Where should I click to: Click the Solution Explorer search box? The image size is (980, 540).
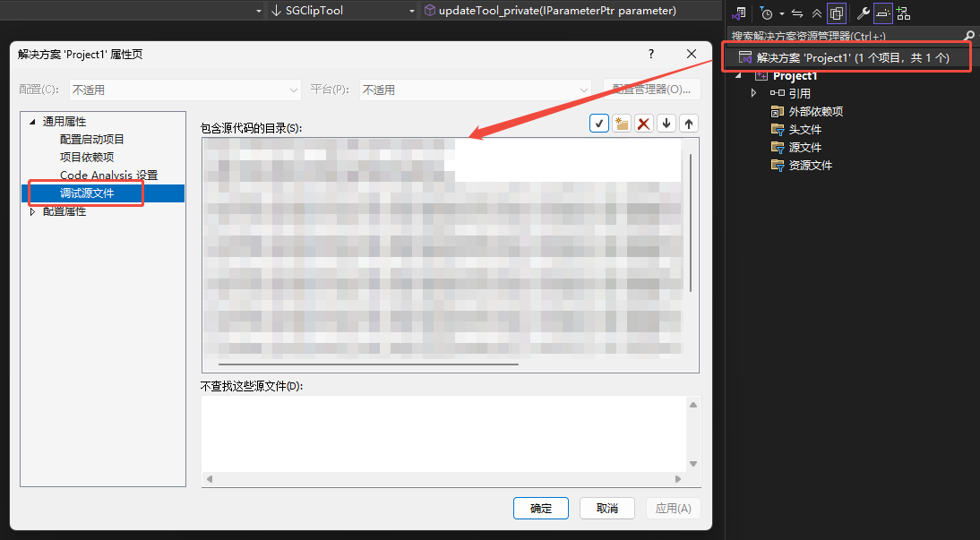[x=842, y=36]
